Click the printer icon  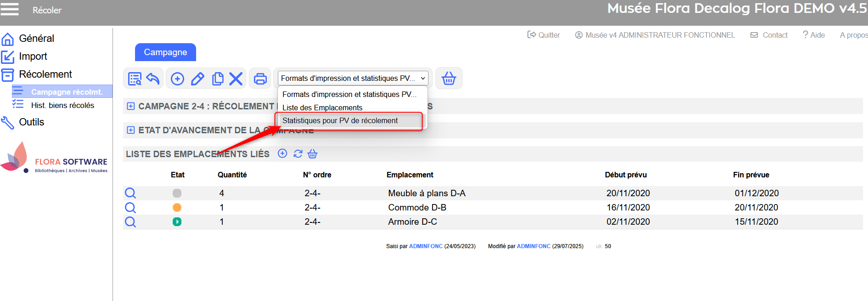point(260,79)
